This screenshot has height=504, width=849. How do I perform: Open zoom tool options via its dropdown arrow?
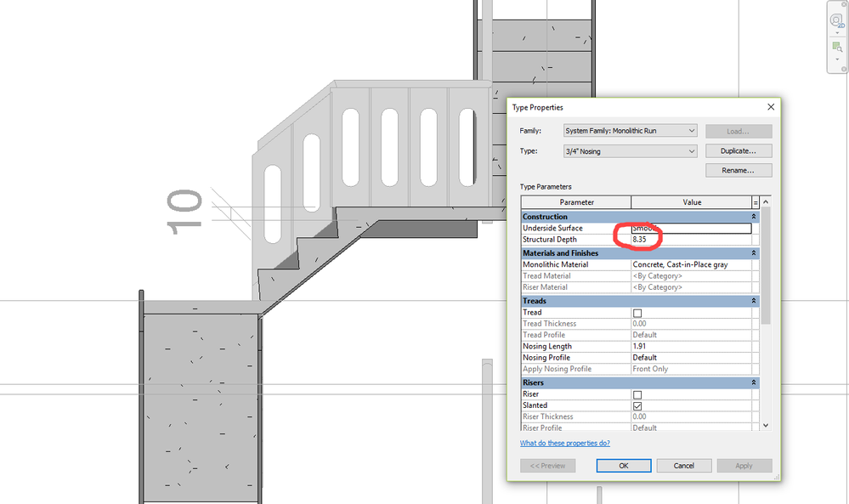tap(836, 59)
